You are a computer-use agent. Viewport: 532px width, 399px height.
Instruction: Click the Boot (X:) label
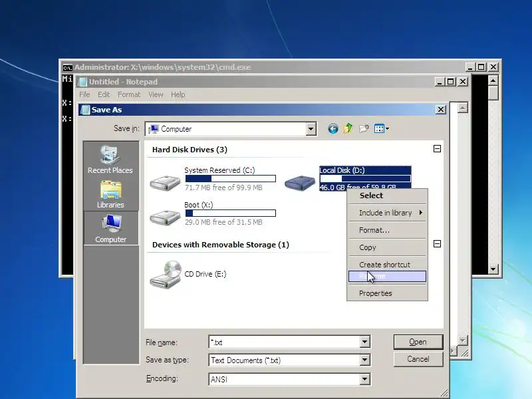coord(198,205)
